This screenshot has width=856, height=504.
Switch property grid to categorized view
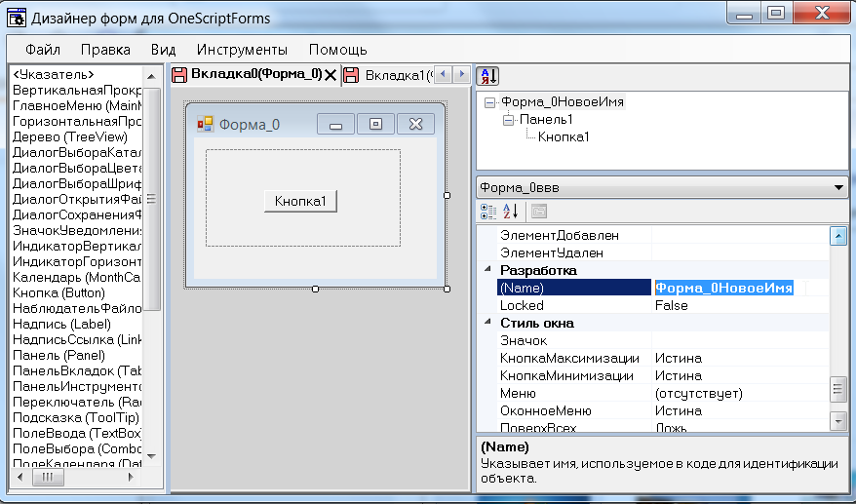pyautogui.click(x=489, y=211)
